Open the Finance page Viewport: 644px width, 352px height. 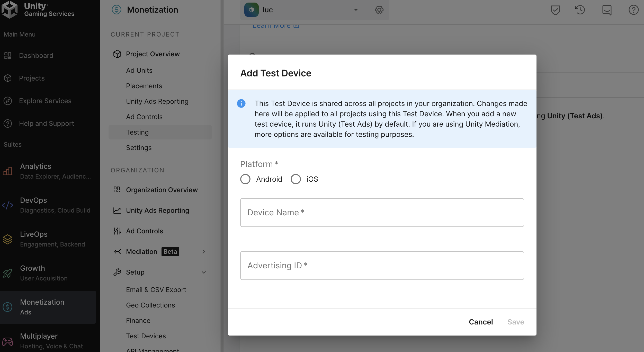tap(138, 321)
